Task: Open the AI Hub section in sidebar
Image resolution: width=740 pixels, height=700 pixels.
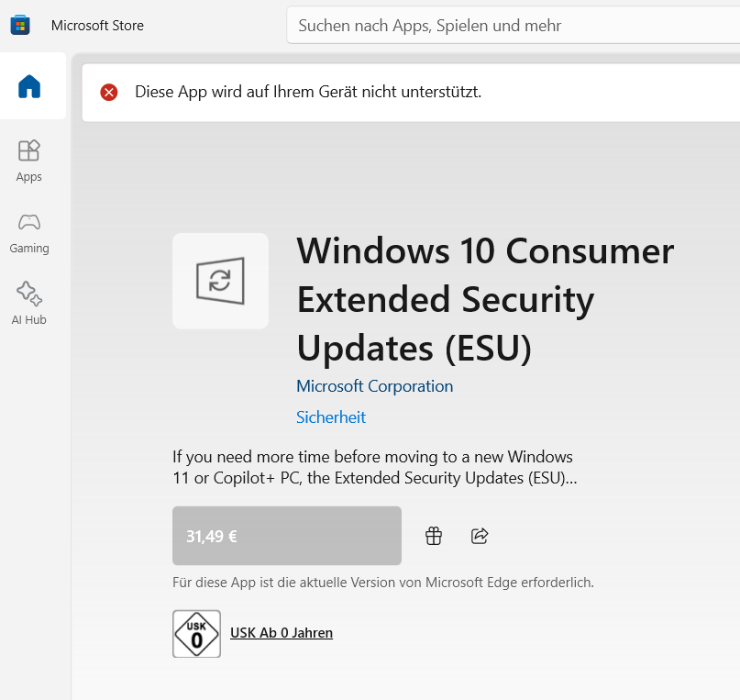Action: (x=28, y=304)
